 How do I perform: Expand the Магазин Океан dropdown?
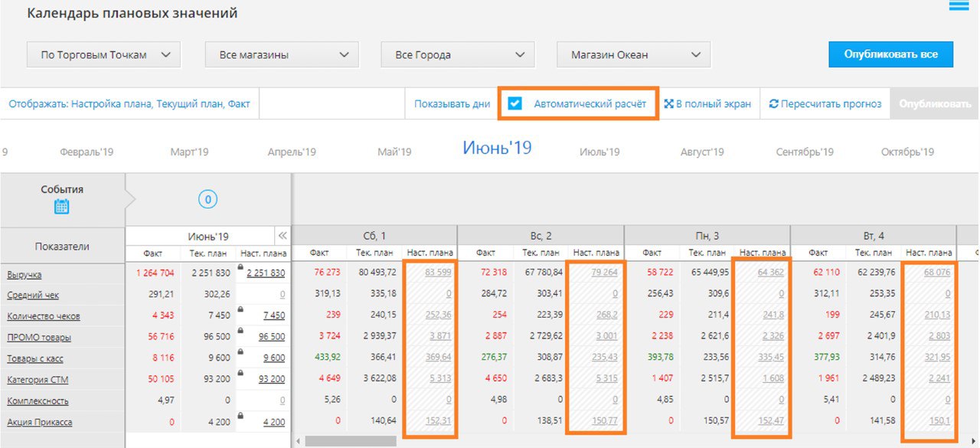(x=633, y=54)
